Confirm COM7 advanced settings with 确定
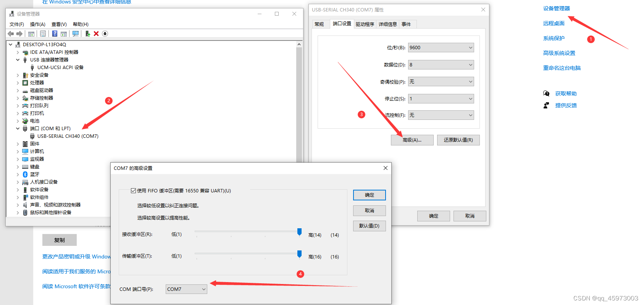This screenshot has width=644, height=305. click(x=370, y=195)
